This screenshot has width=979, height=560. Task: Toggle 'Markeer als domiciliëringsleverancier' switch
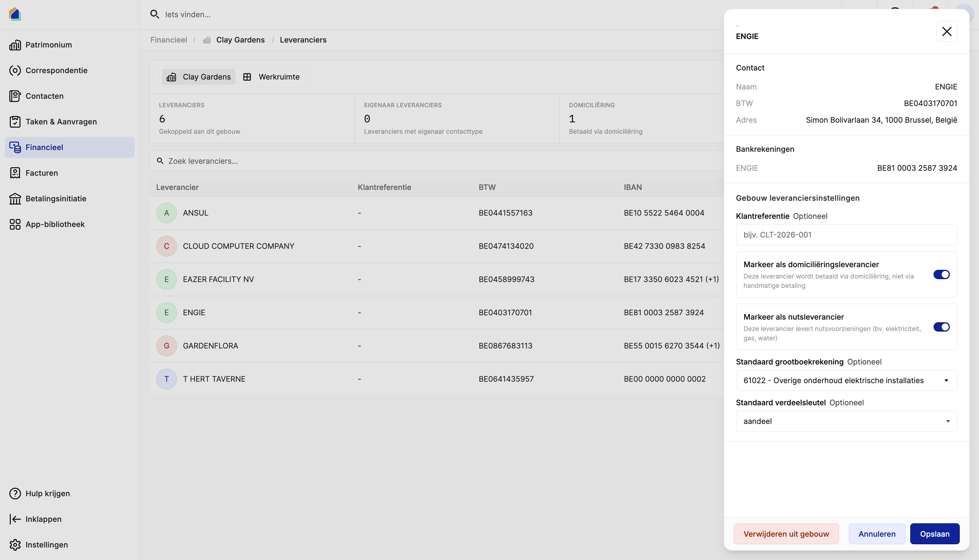(x=941, y=275)
